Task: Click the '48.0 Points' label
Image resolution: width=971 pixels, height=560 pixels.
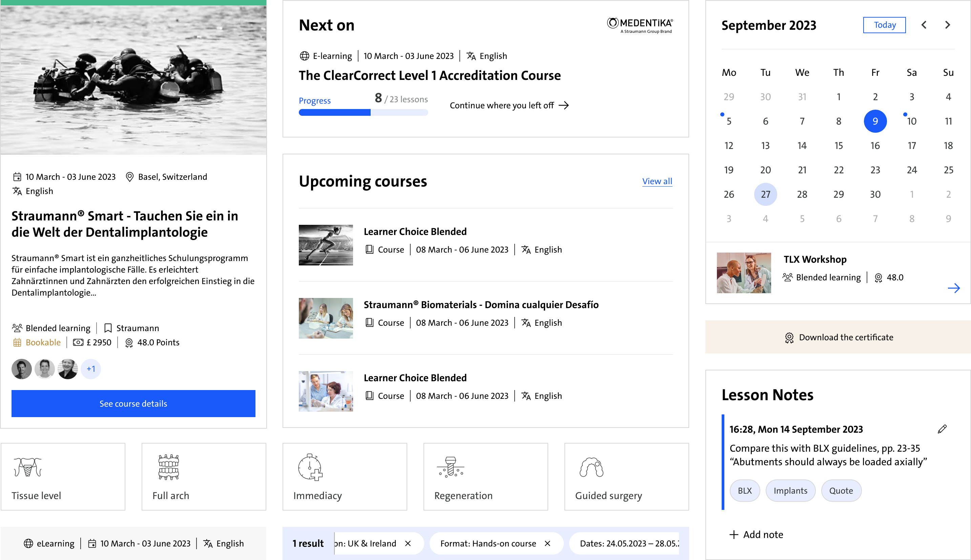Action: pyautogui.click(x=158, y=342)
